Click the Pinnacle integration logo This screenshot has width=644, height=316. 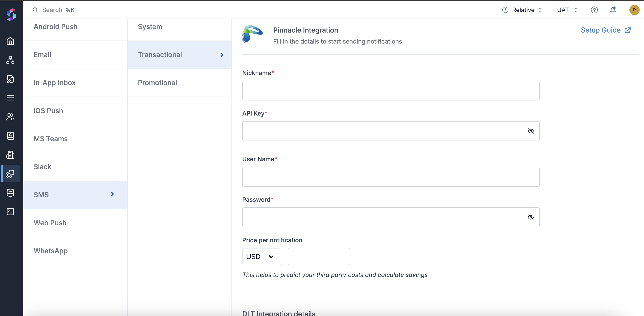coord(252,34)
